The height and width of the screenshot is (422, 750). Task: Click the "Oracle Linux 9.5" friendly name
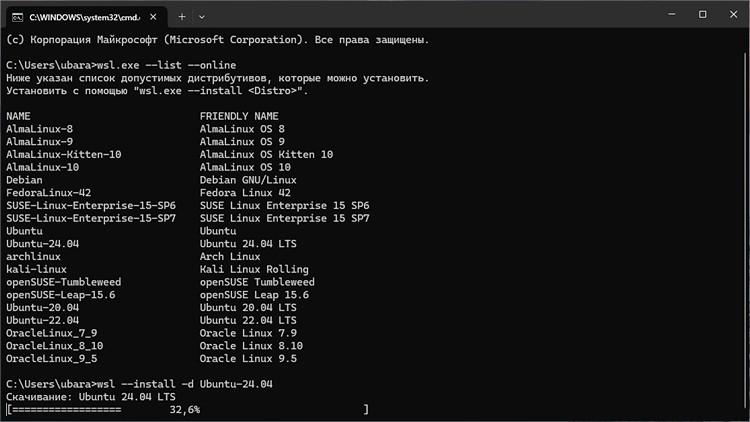(x=248, y=358)
